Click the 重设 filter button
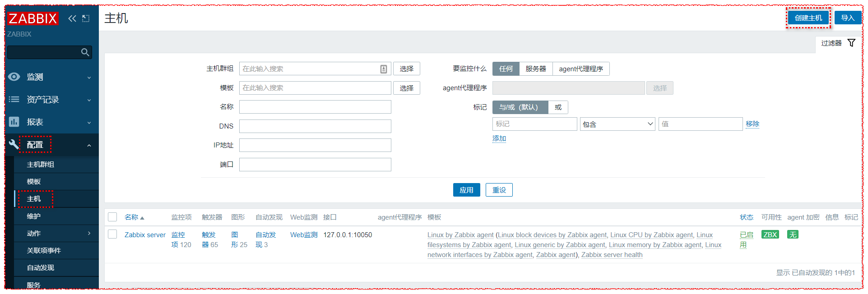868x294 pixels. (499, 190)
